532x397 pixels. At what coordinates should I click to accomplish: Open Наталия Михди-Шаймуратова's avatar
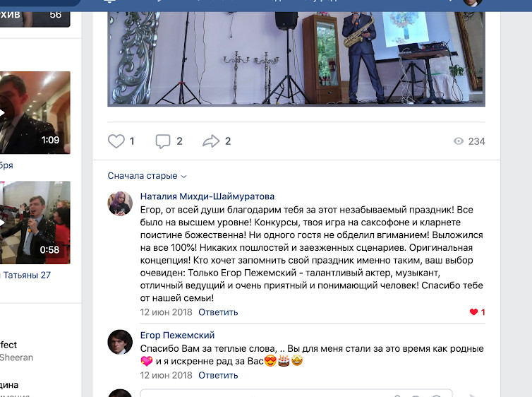pos(120,203)
